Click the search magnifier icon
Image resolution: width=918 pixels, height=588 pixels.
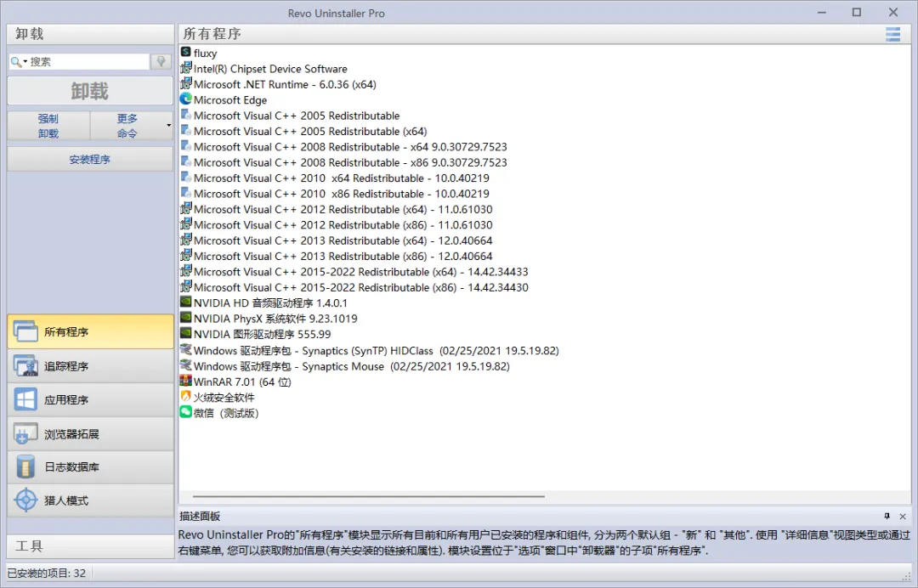pos(16,61)
